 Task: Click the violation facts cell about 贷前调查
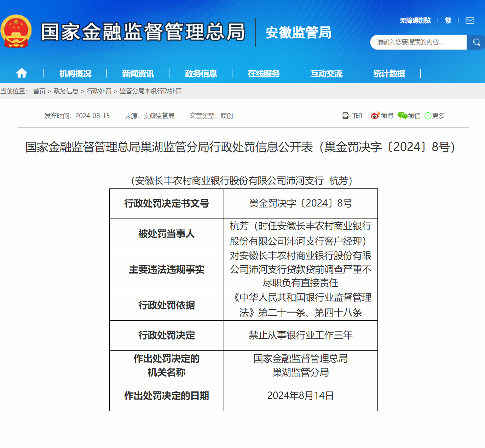[301, 269]
